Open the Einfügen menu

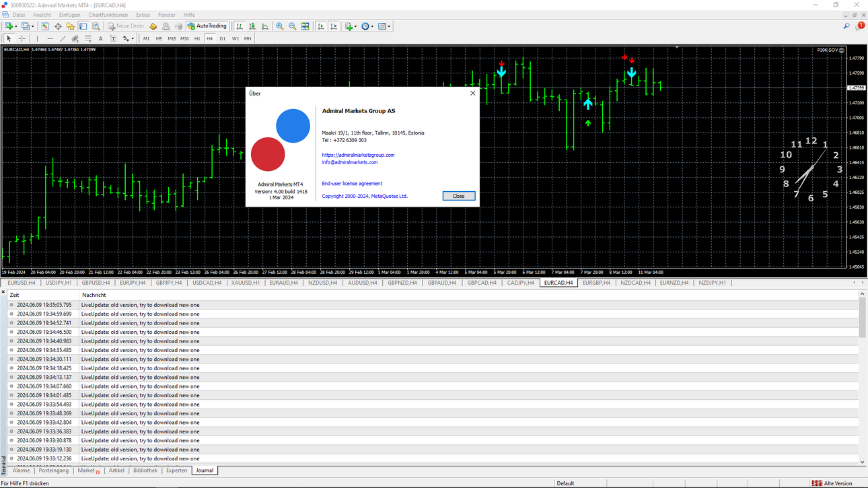(x=69, y=15)
